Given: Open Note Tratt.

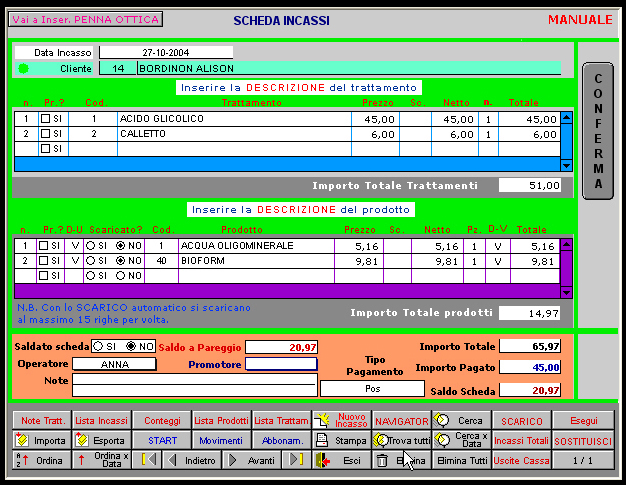Looking at the screenshot, I should click(x=42, y=420).
